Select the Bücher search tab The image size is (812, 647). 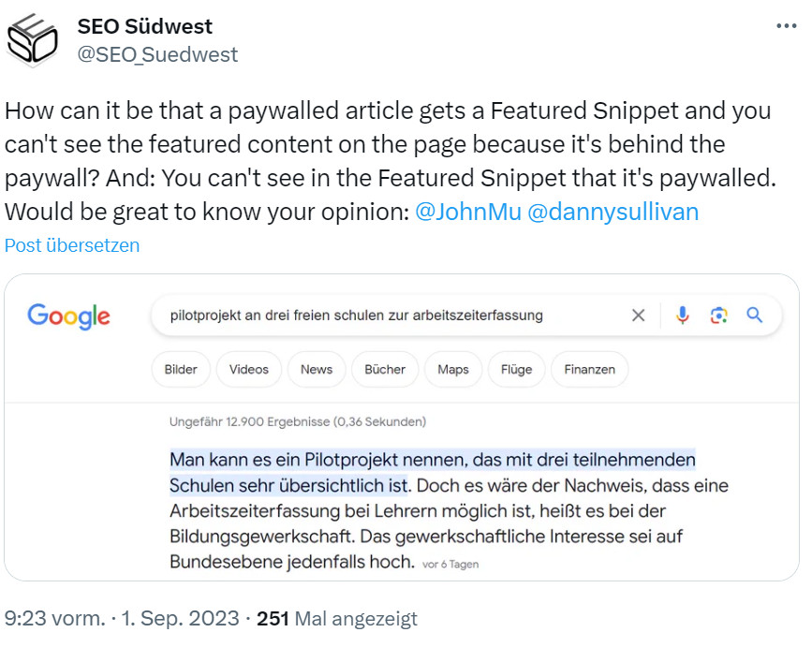point(384,369)
